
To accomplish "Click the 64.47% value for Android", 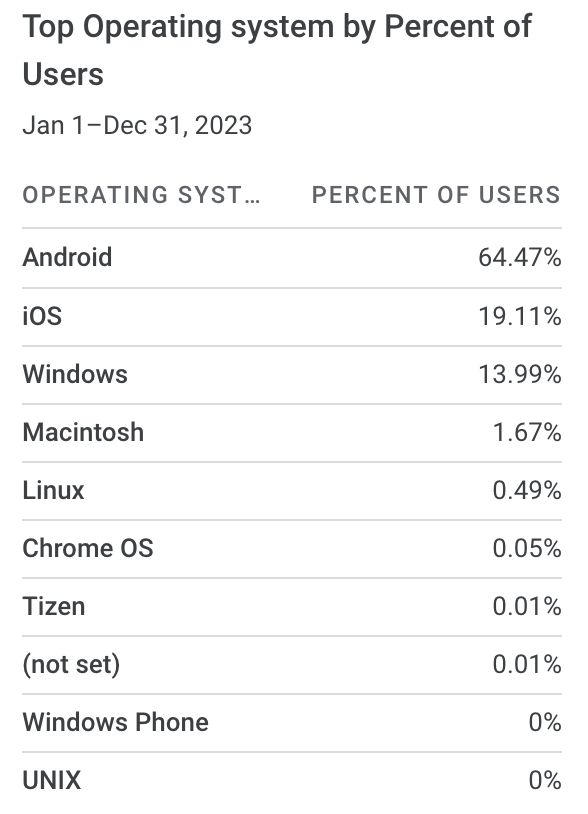I will tap(519, 257).
